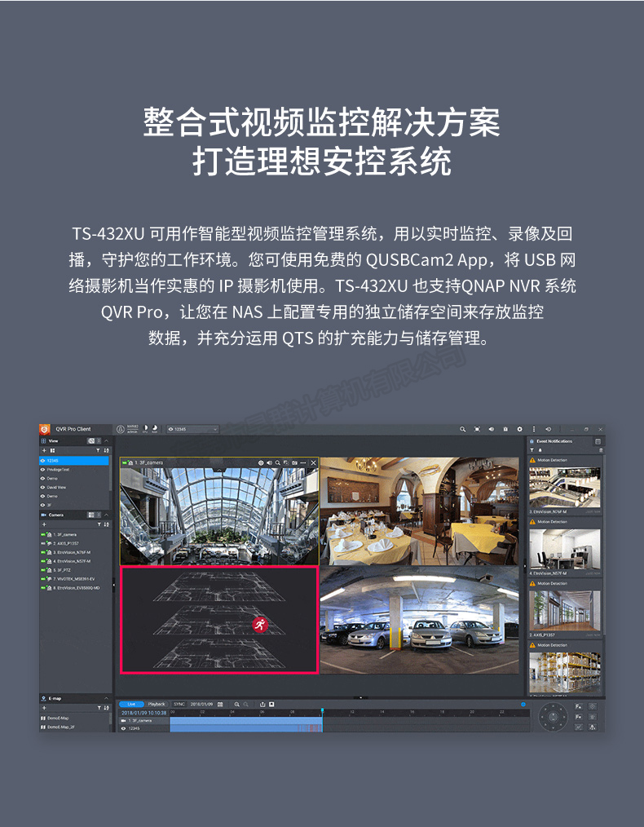Click digital zoom icon on 3F_camera tile

(x=278, y=462)
